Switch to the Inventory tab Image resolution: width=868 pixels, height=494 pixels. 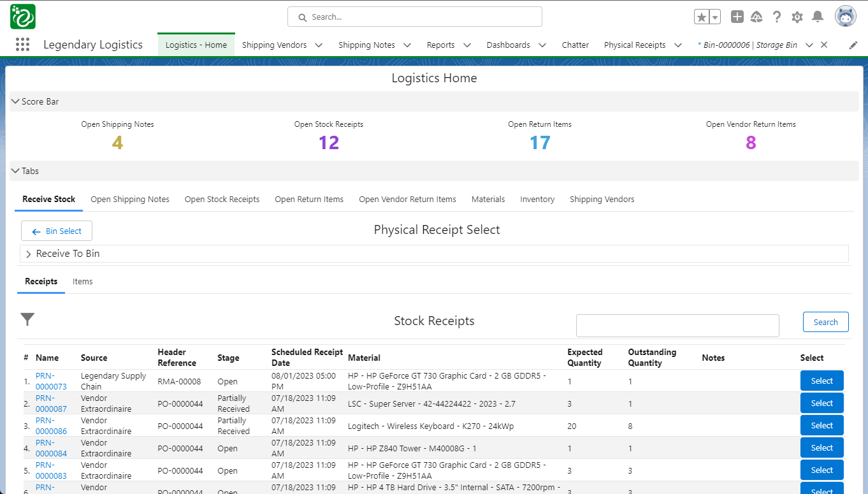(x=537, y=200)
